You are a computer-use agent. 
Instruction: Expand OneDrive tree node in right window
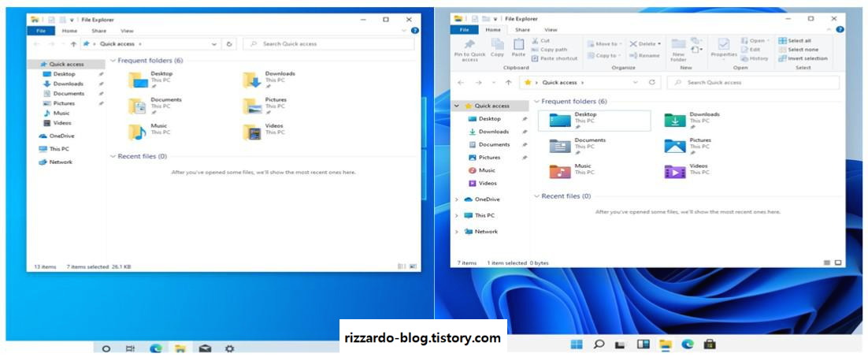tap(456, 199)
